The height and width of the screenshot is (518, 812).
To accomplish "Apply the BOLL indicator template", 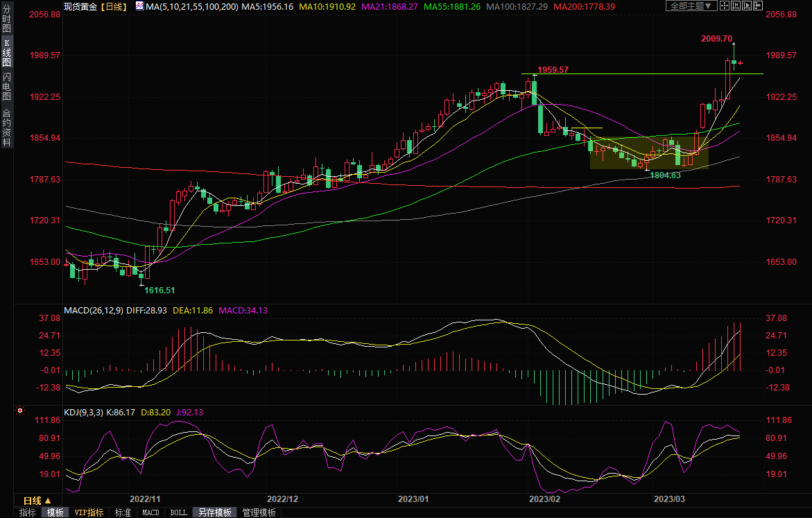I will tap(178, 513).
